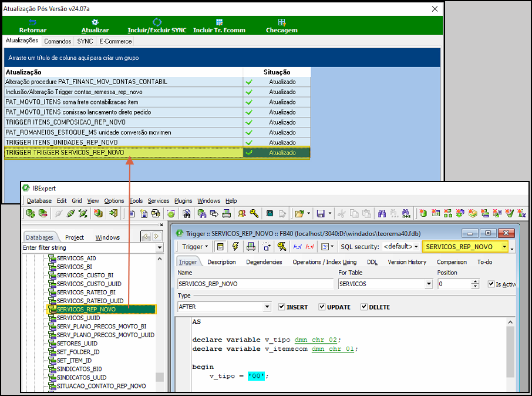Click IBExpert Unregister Database toolbar icon
The width and height of the screenshot is (532, 396).
click(x=43, y=213)
